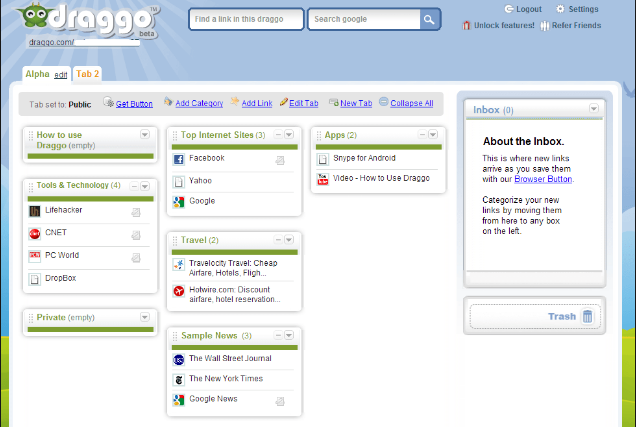636x427 pixels.
Task: Collapse the Sample News box
Action: pos(278,335)
